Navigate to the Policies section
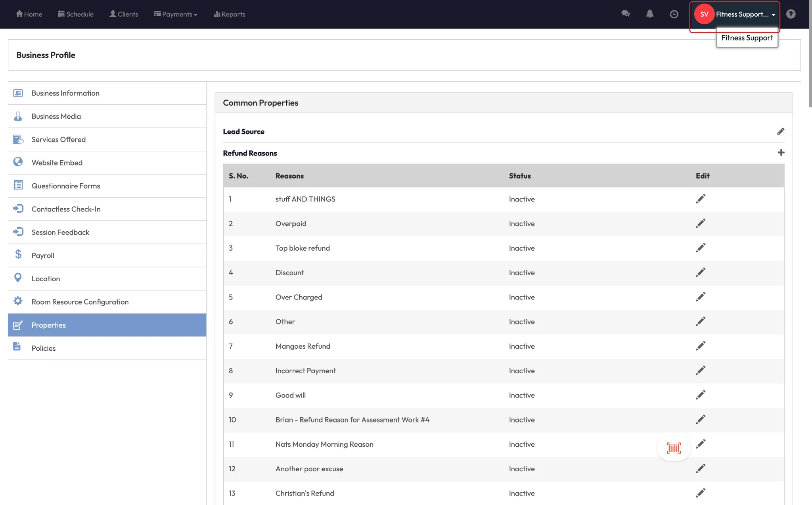This screenshot has height=505, width=812. 44,348
